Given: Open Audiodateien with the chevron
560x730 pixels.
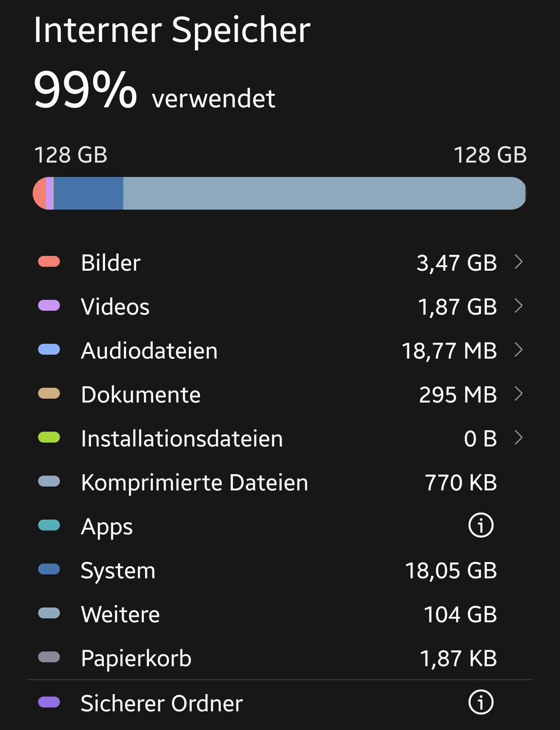Looking at the screenshot, I should (518, 350).
